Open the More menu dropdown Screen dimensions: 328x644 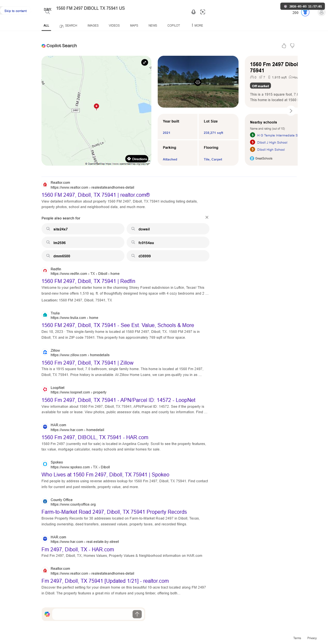(197, 25)
